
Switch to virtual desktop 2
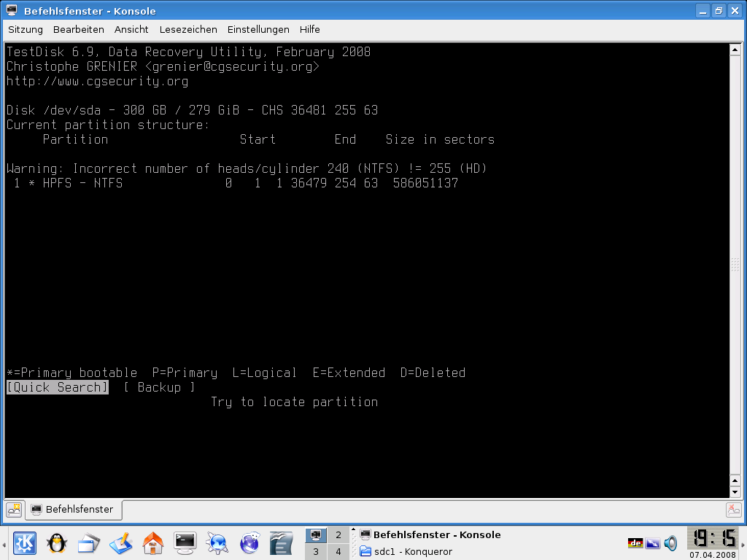(x=338, y=535)
